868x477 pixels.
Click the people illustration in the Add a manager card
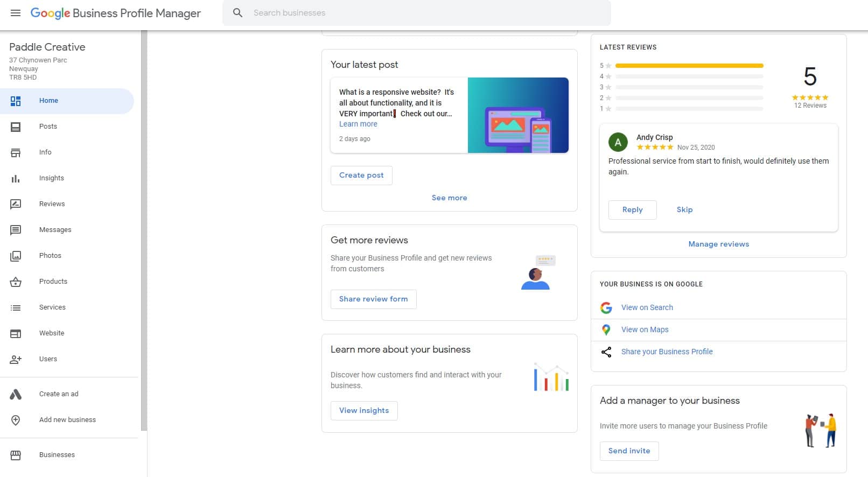click(x=821, y=430)
